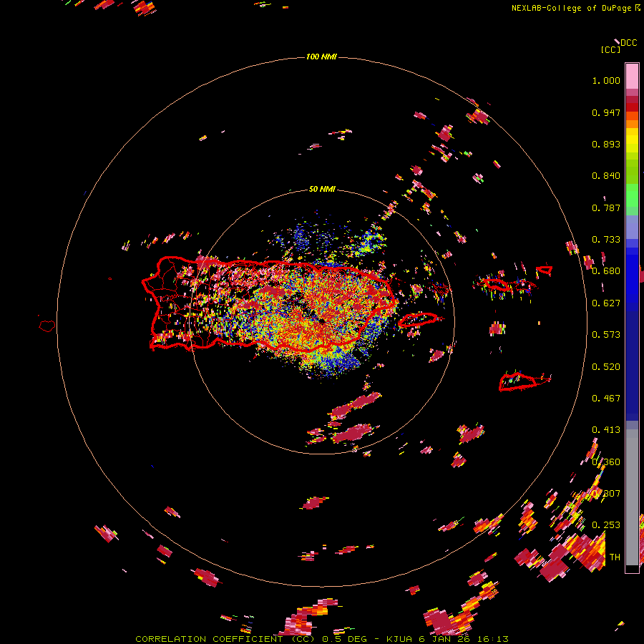Screen dimensions: 644x644
Task: Pick the gray swatch in the lower color bar
Action: point(632,497)
